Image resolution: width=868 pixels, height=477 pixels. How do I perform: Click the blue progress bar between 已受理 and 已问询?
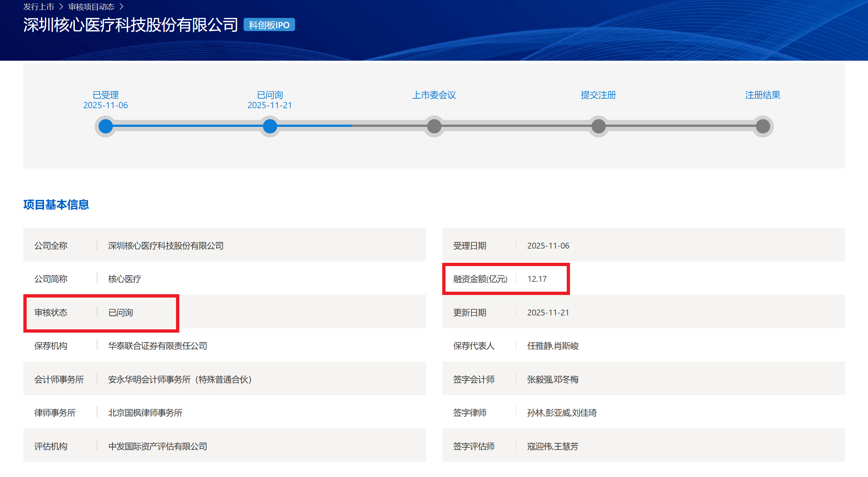tap(188, 126)
